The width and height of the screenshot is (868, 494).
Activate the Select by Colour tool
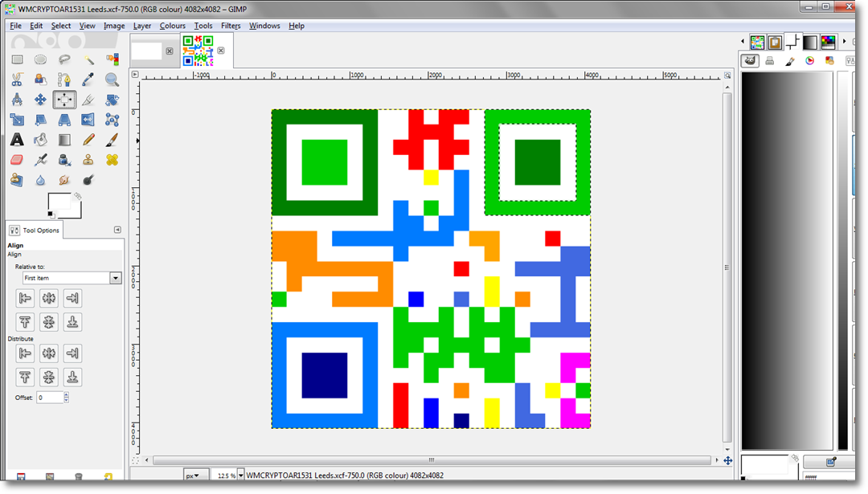[x=113, y=59]
